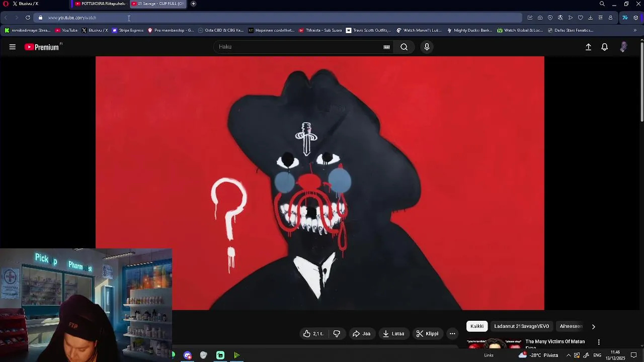Viewport: 644px width, 362px height.
Task: Open the YouTube bookmark
Action: [66, 30]
